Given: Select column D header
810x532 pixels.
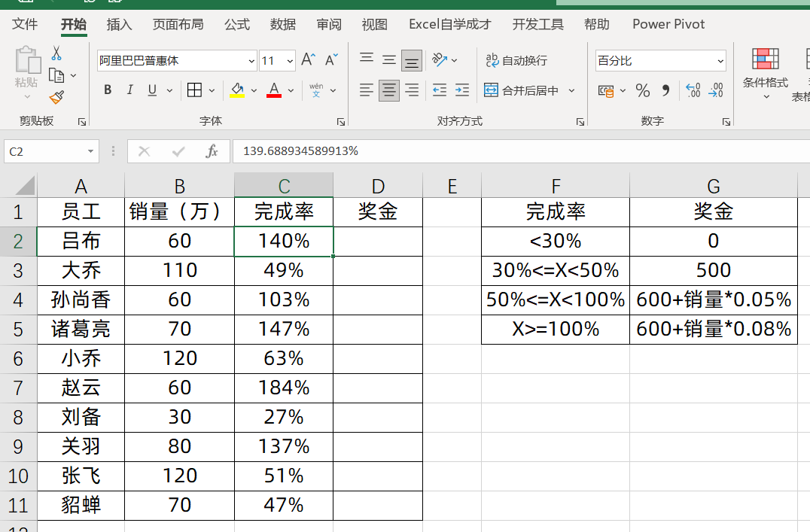Looking at the screenshot, I should click(378, 185).
